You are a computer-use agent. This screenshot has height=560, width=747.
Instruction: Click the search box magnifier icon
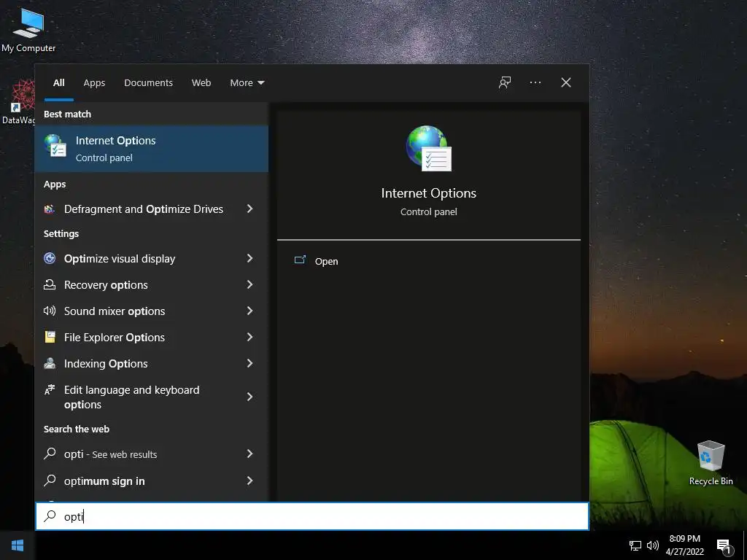tap(50, 516)
